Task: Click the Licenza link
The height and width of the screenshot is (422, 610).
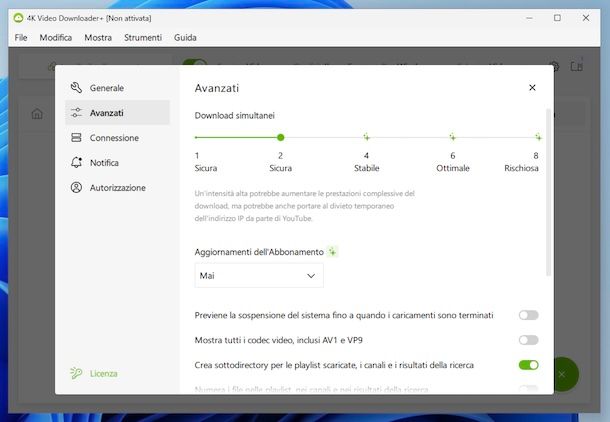Action: click(x=103, y=373)
